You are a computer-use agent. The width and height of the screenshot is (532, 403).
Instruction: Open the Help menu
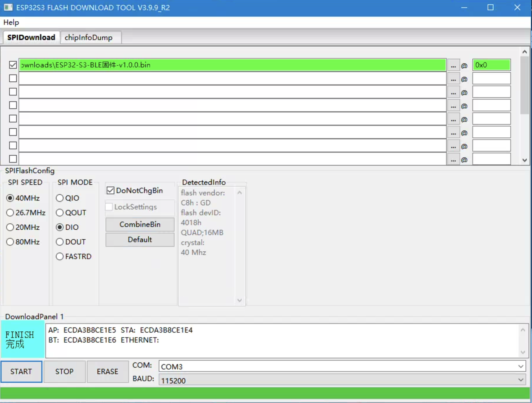11,23
